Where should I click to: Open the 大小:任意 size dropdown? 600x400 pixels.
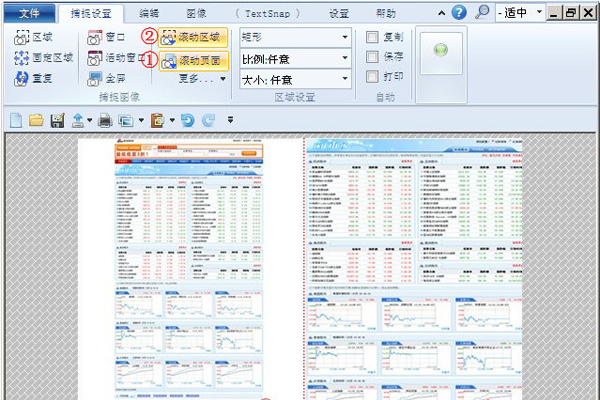[x=296, y=79]
